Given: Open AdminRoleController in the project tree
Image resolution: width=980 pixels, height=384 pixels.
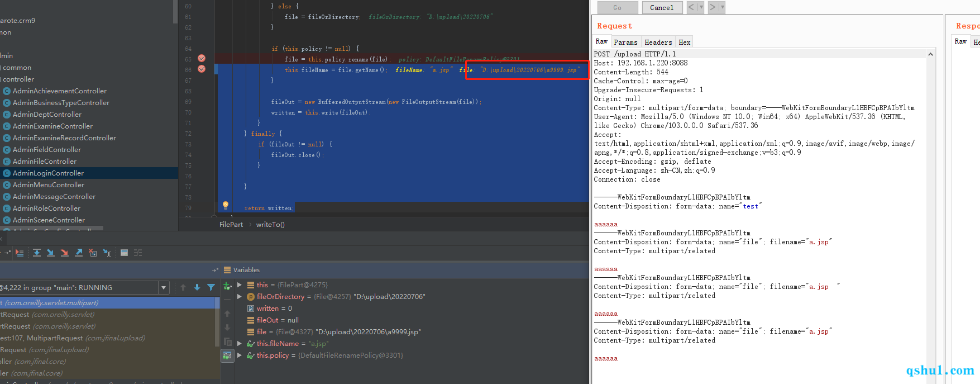Looking at the screenshot, I should pos(46,208).
